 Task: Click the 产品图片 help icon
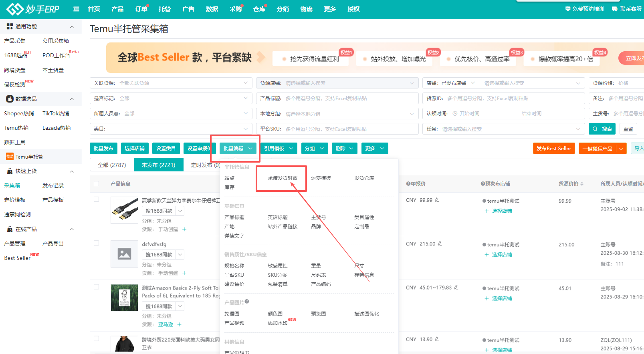pyautogui.click(x=247, y=302)
